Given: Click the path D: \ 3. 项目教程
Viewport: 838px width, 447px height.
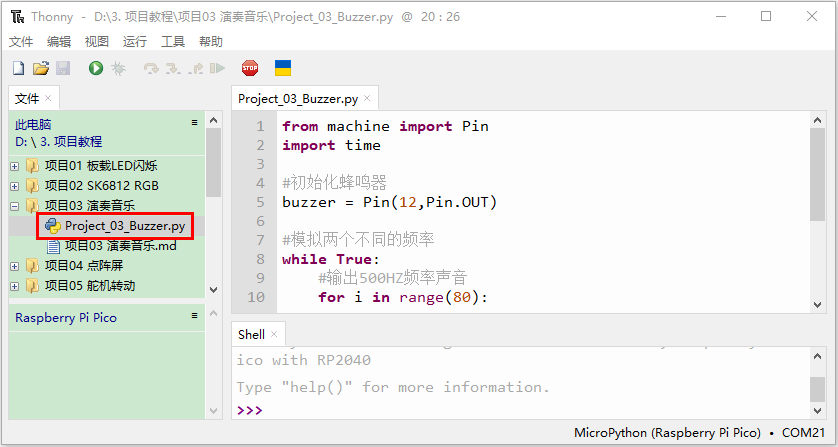Looking at the screenshot, I should coord(58,142).
